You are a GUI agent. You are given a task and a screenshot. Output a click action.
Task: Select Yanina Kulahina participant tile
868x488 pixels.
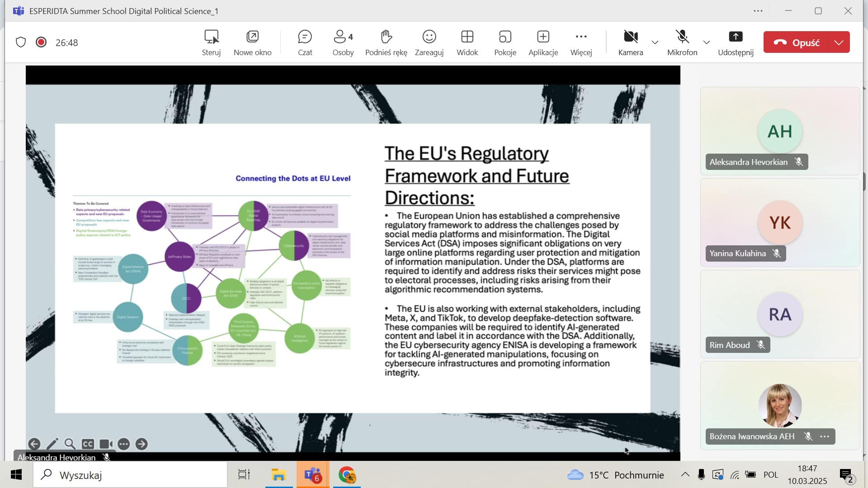[x=780, y=222]
